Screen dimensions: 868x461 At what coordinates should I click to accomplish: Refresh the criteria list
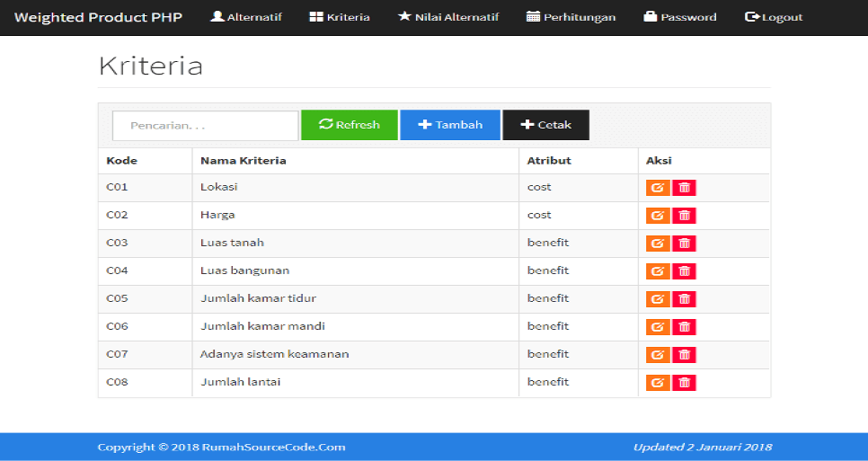(350, 125)
